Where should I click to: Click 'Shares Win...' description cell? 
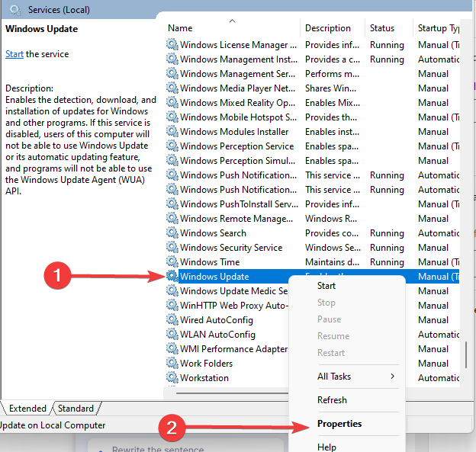[x=330, y=88]
